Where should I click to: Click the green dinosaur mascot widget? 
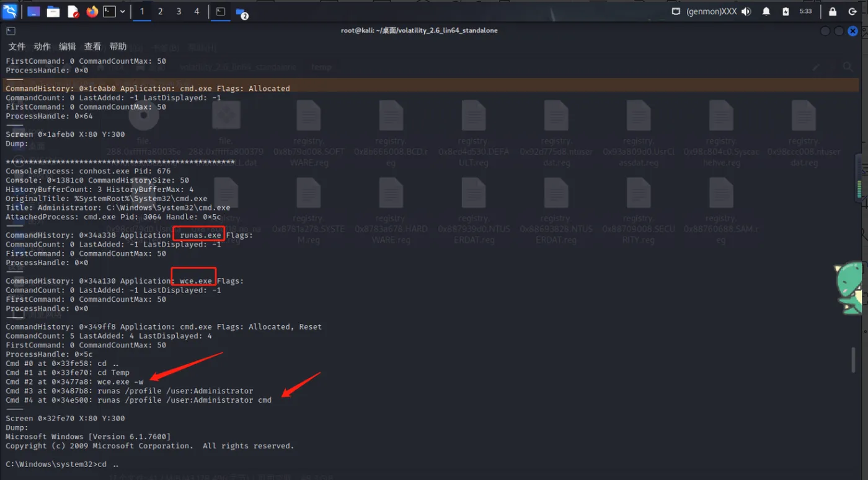(x=849, y=287)
